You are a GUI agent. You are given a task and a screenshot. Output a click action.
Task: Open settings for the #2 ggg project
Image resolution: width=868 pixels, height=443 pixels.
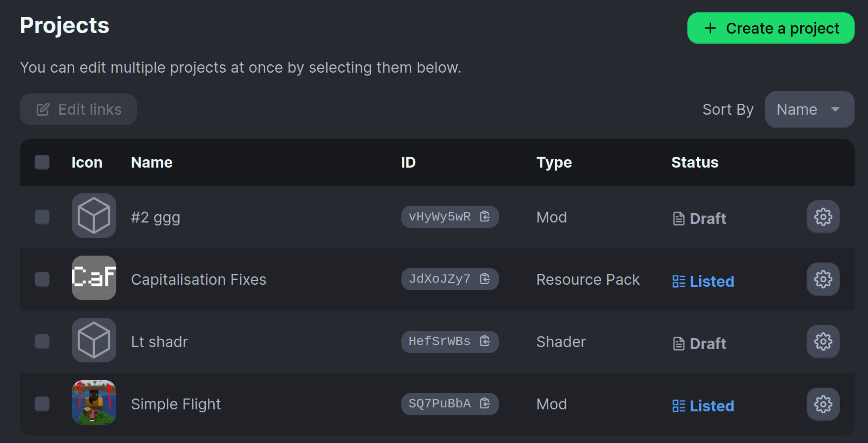point(822,217)
